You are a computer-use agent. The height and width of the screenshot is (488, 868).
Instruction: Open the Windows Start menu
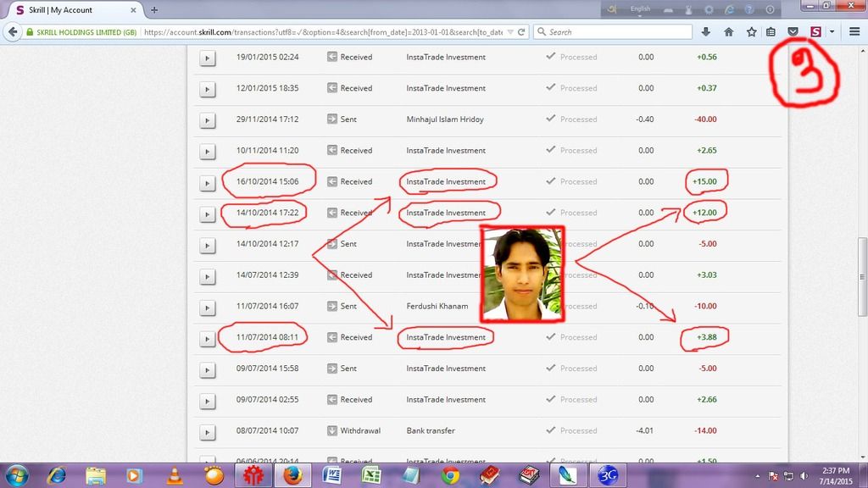click(16, 476)
